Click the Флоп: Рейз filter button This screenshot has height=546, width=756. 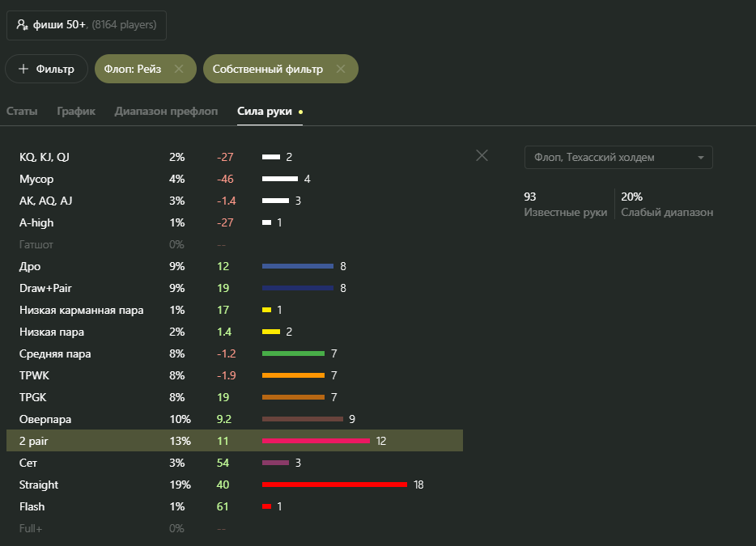point(133,70)
